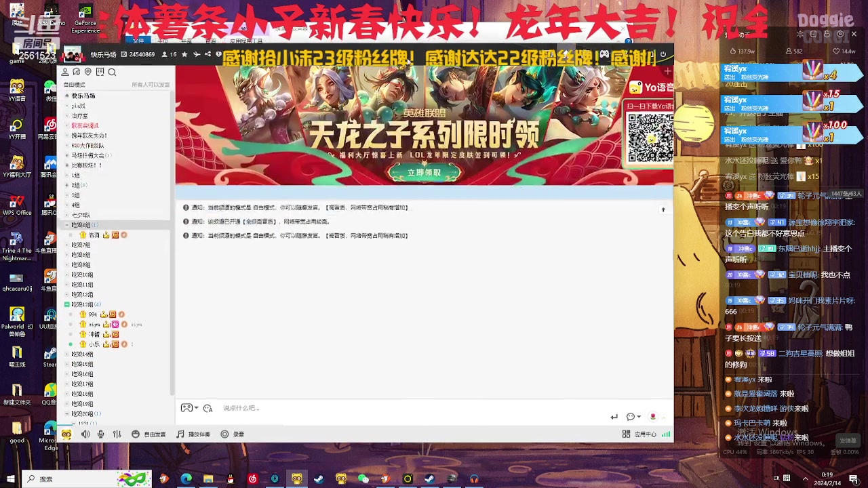The height and width of the screenshot is (488, 868).
Task: Open WeChat from the Windows taskbar
Action: point(363,479)
